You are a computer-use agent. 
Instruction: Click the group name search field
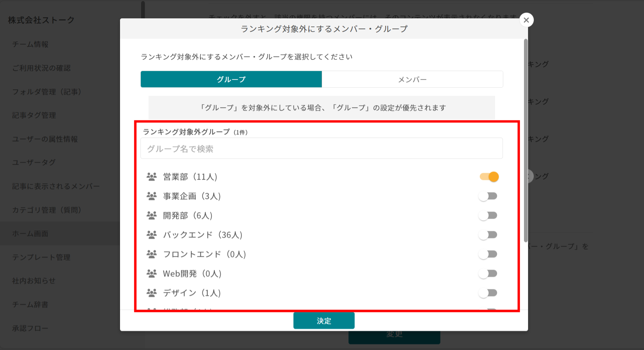[321, 148]
